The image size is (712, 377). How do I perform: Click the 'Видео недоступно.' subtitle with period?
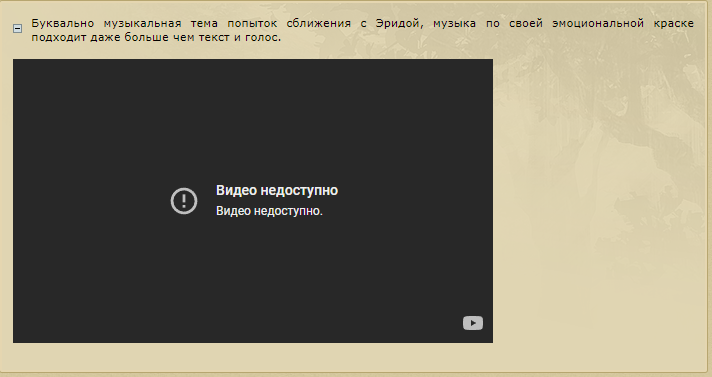pos(269,211)
